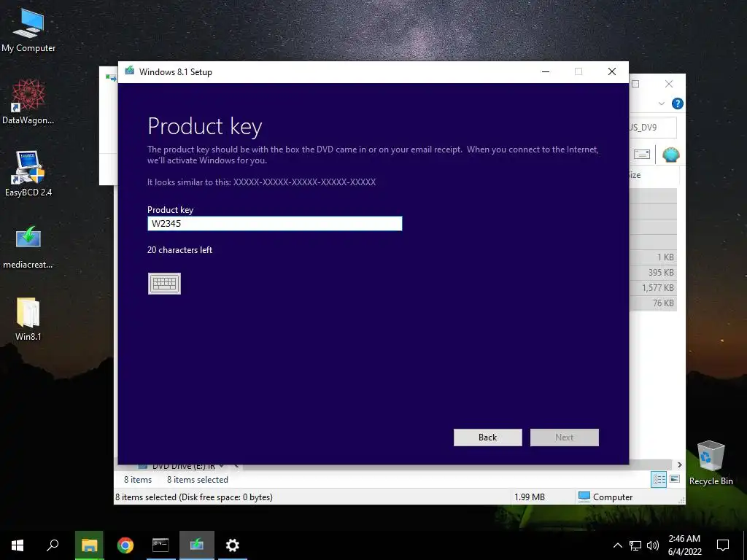Screen dimensions: 747x560
Task: Open the on-screen keyboard icon
Action: [x=164, y=284]
